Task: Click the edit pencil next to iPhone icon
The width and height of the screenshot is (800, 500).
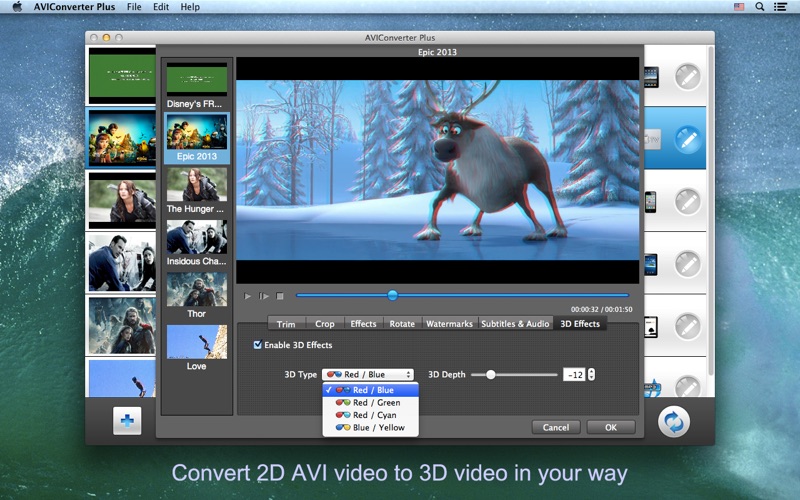Action: click(687, 202)
